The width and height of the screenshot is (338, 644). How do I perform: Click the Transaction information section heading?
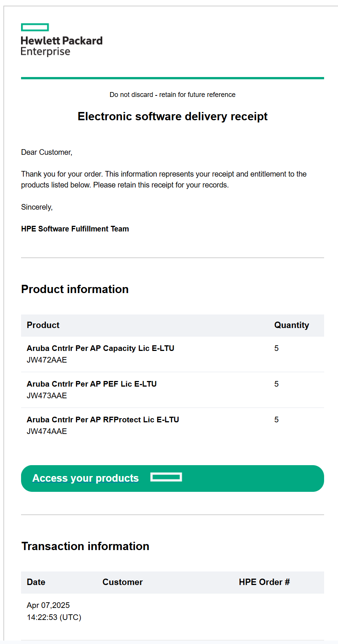coord(85,546)
